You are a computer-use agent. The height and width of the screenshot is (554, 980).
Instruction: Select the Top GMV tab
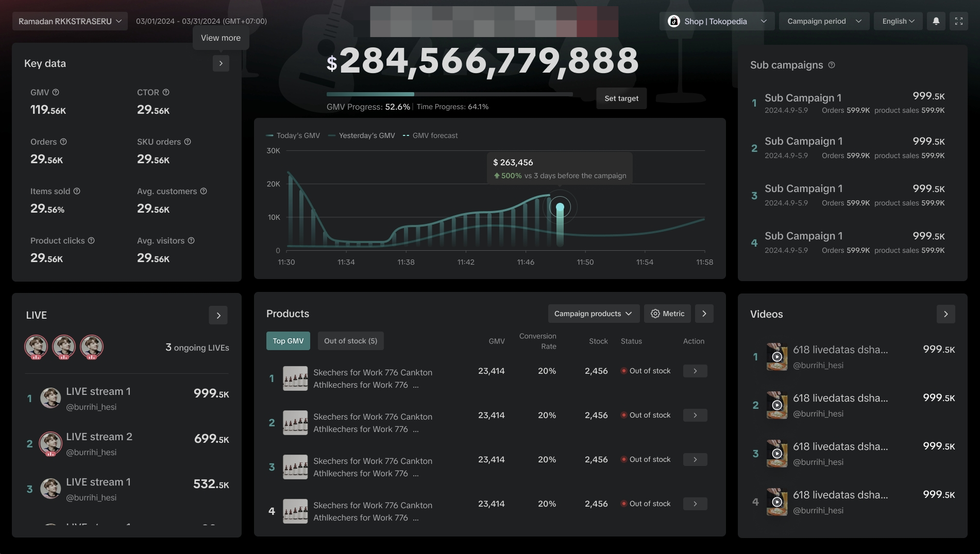coord(288,341)
